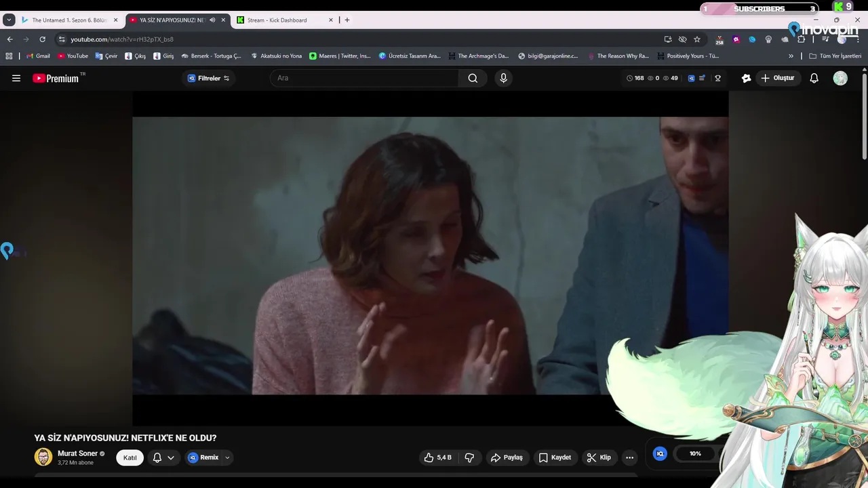
Task: Open the Akatsuki no Yona bookmark
Action: coord(276,56)
